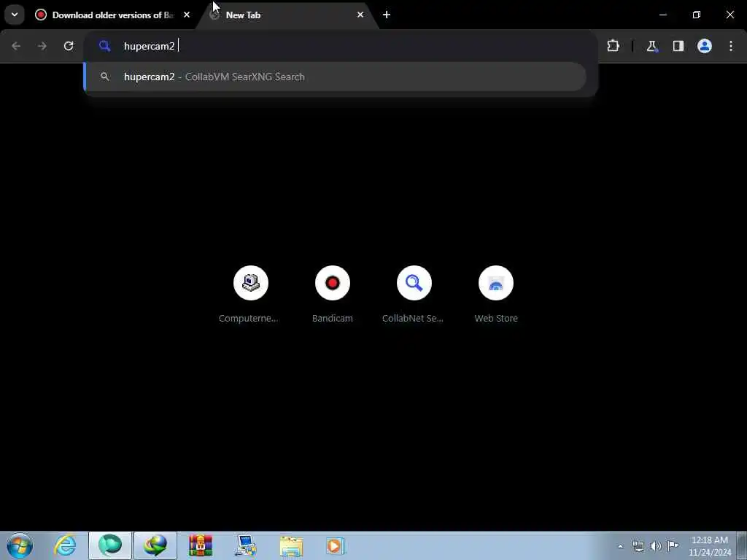Close the New Tab tab
The height and width of the screenshot is (560, 747).
(x=360, y=15)
